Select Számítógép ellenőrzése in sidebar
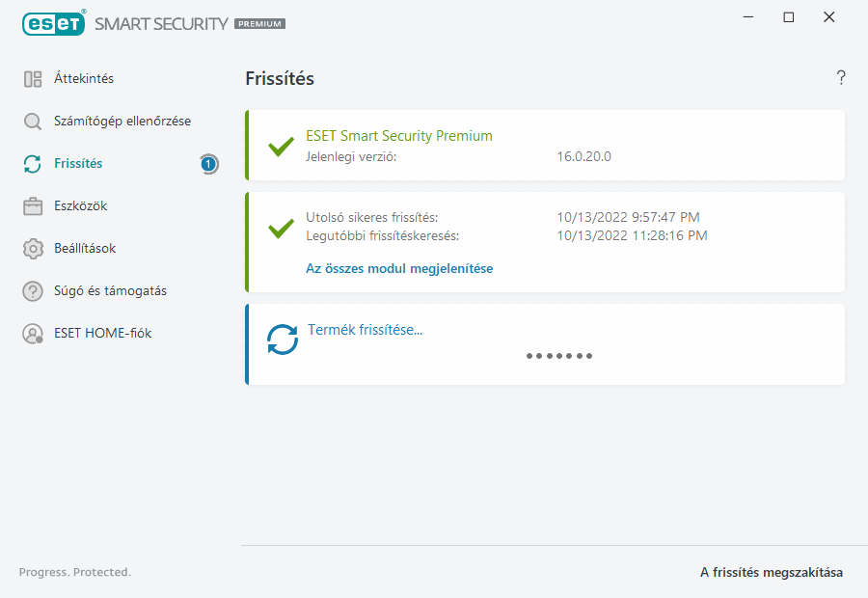Image resolution: width=868 pixels, height=598 pixels. pos(122,122)
